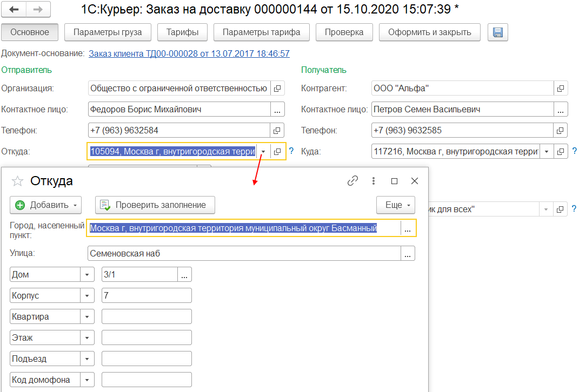The image size is (579, 392).
Task: Open the Контрагент field open-form icon
Action: point(561,89)
